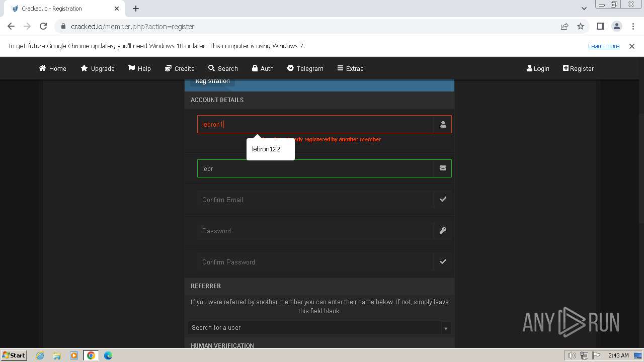Click the Action Center flag icon
Screen dimensions: 644x362
pyautogui.click(x=597, y=355)
